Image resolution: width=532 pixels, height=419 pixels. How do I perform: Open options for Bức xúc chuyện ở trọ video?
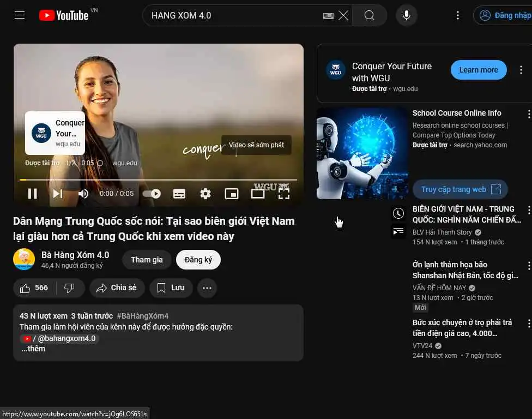pyautogui.click(x=529, y=323)
